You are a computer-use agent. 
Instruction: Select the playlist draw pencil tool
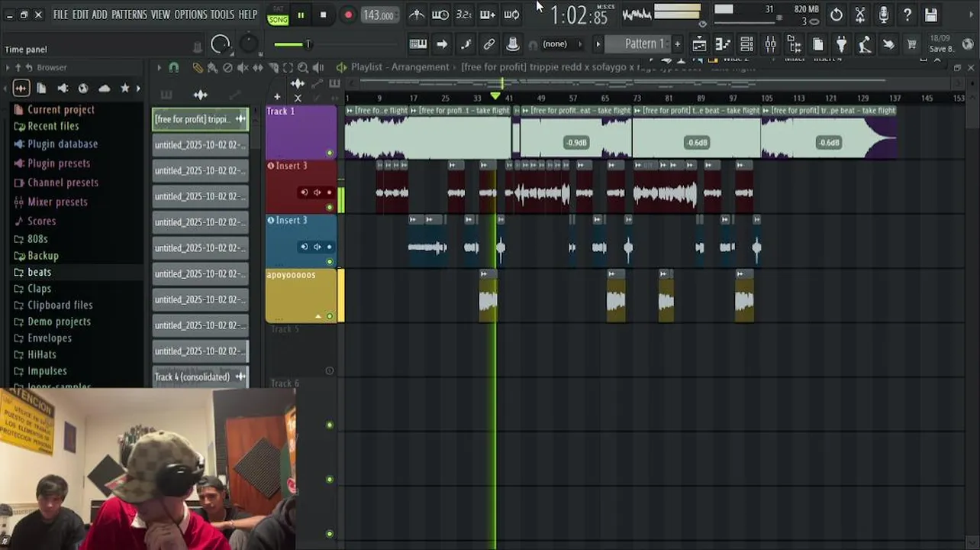pos(198,68)
